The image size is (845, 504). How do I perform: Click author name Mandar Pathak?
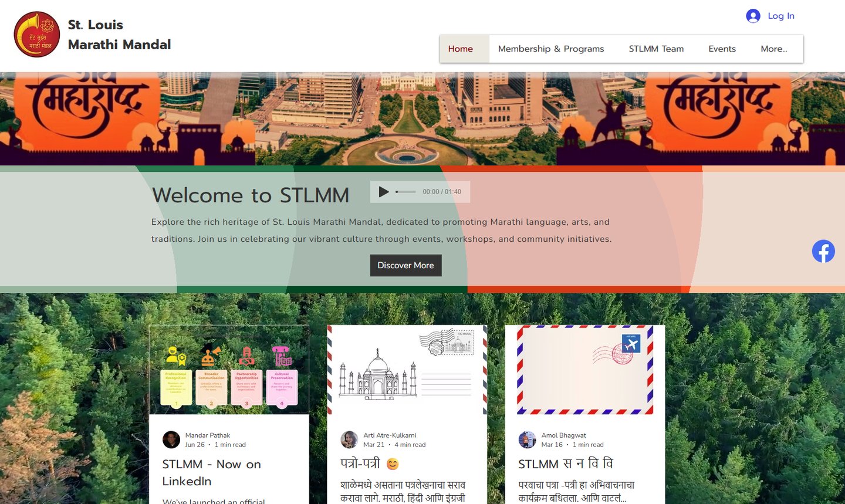point(208,435)
